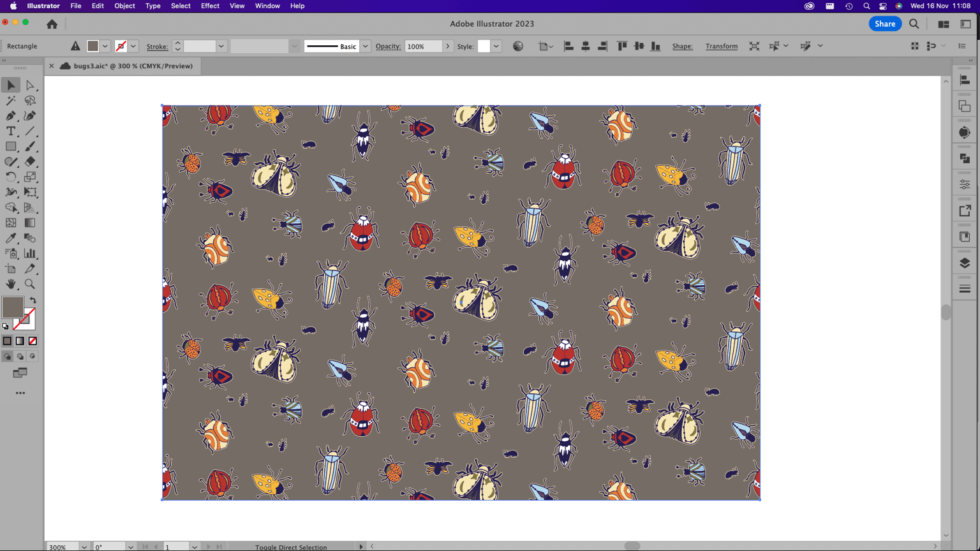Switch to Draw Normal mode
Image resolution: width=980 pixels, height=551 pixels.
[x=8, y=356]
